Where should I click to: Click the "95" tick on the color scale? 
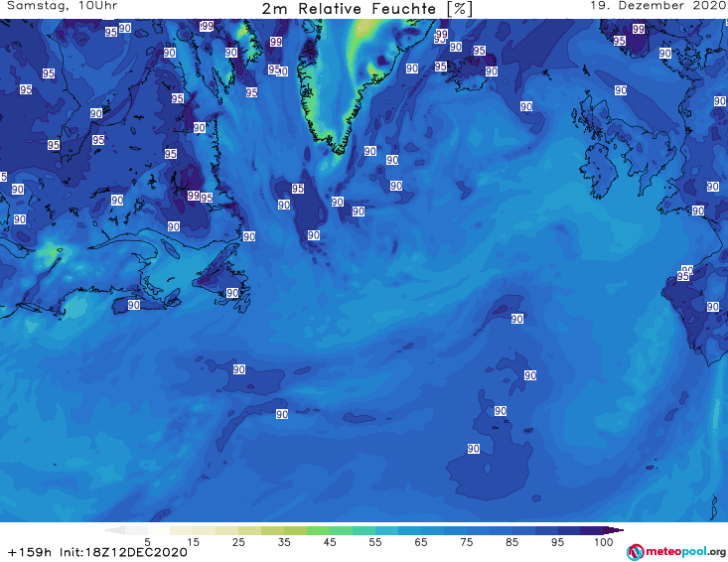click(557, 542)
